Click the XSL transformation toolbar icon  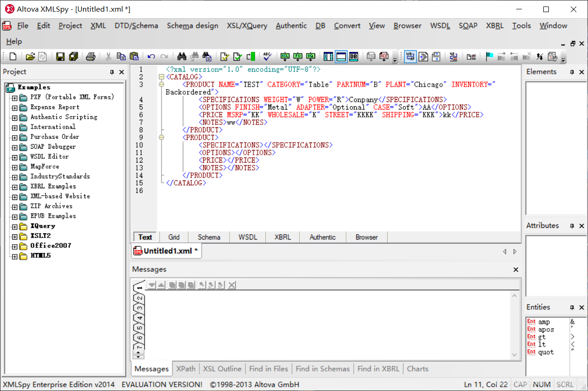[x=285, y=57]
